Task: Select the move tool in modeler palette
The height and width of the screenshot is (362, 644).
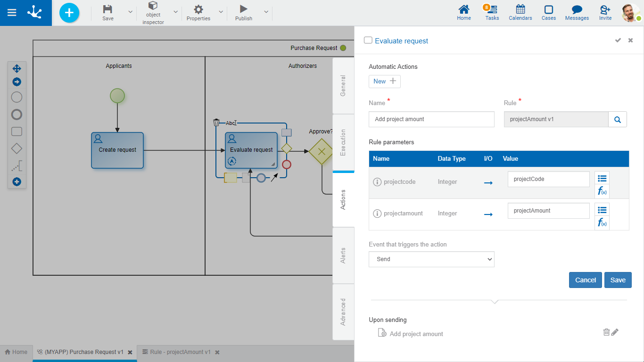Action: pyautogui.click(x=17, y=68)
